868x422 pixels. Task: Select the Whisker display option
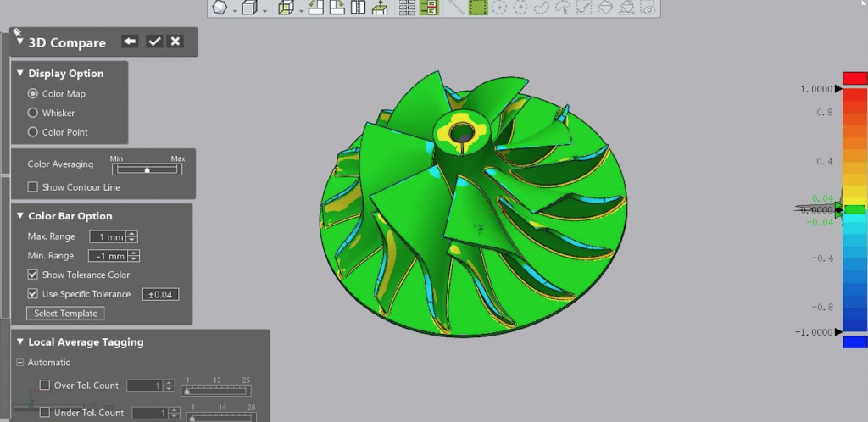pos(33,113)
